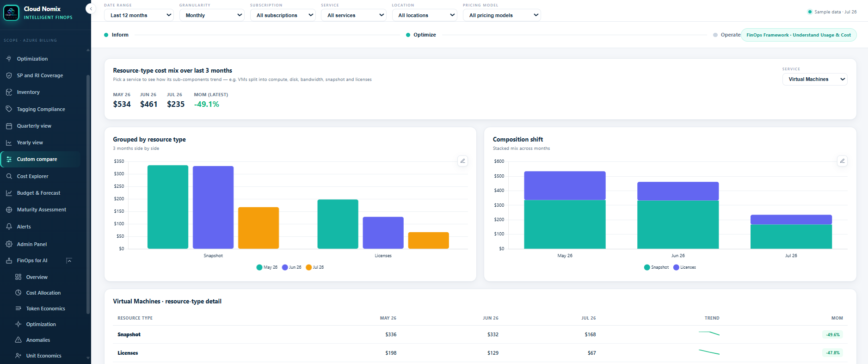Click the Token Economics list icon

tap(18, 308)
